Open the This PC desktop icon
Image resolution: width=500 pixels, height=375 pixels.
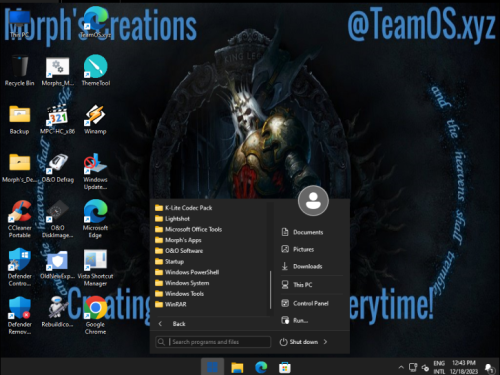pos(19,23)
